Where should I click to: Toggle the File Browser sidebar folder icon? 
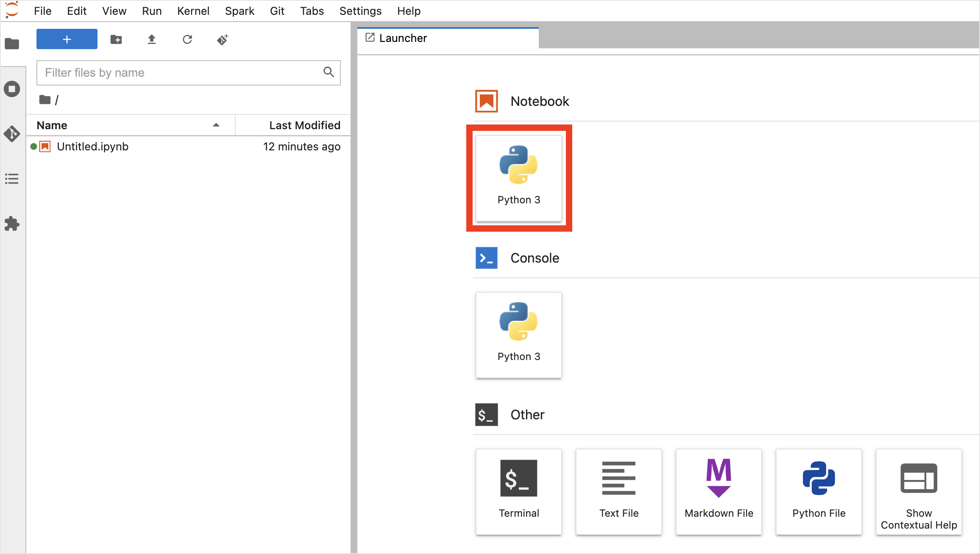tap(12, 44)
